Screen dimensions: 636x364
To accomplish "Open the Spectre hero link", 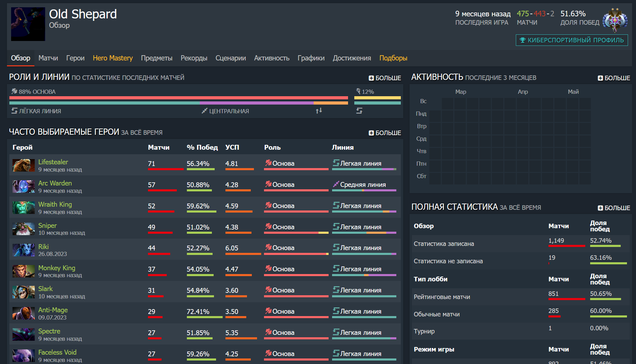I will pyautogui.click(x=49, y=331).
